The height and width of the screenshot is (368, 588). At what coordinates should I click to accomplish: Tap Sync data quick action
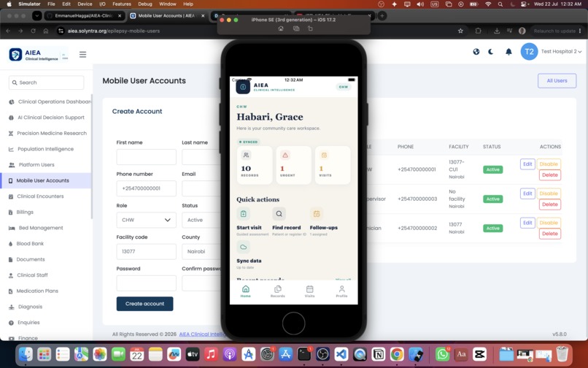(x=249, y=255)
